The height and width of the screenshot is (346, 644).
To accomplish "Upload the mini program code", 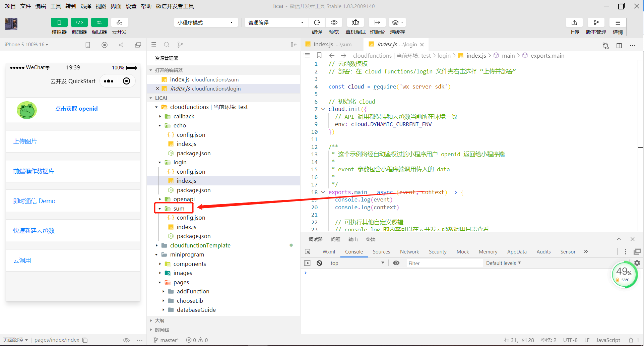I will pos(574,22).
